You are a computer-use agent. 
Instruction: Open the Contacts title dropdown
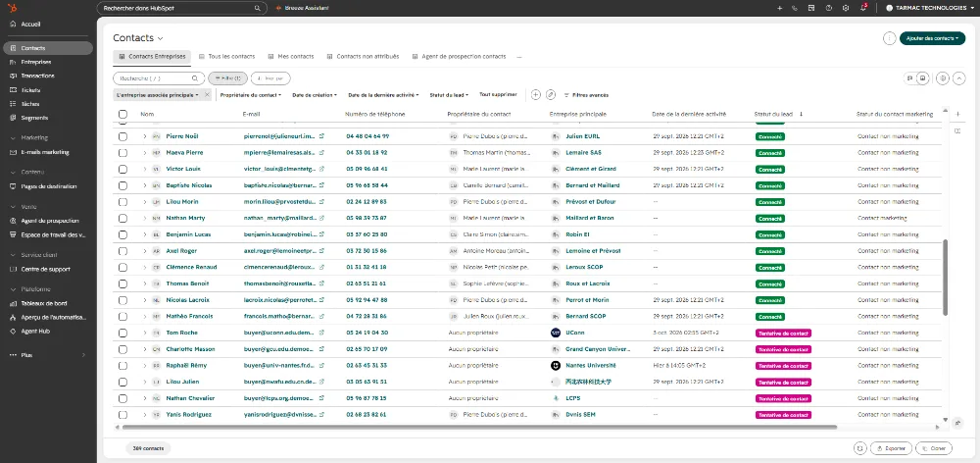138,38
